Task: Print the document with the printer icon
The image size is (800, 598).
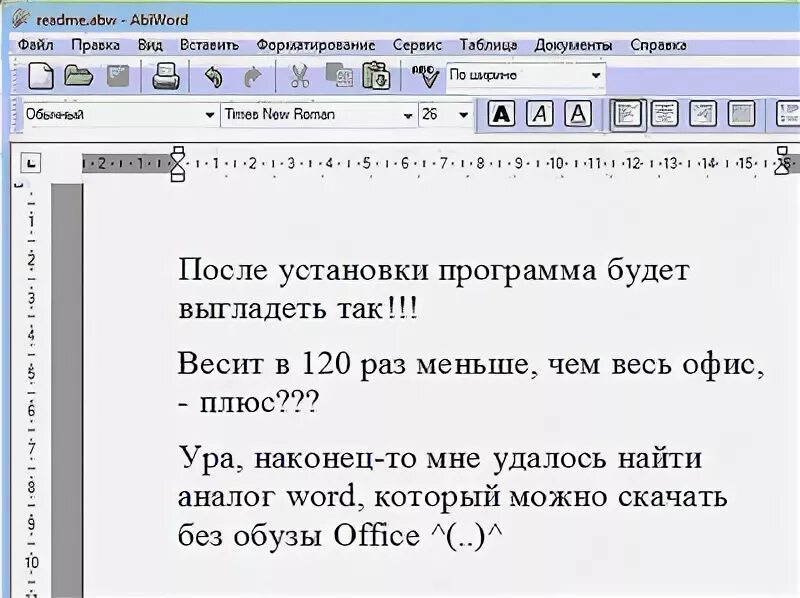Action: pos(166,76)
